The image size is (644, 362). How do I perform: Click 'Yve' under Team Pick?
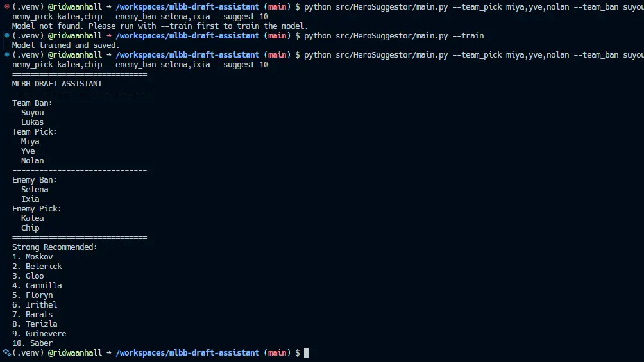(x=28, y=151)
